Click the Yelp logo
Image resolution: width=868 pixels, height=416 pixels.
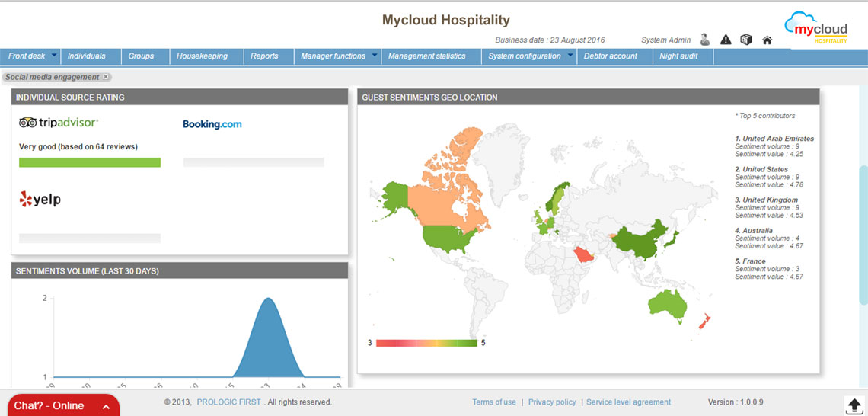(40, 200)
